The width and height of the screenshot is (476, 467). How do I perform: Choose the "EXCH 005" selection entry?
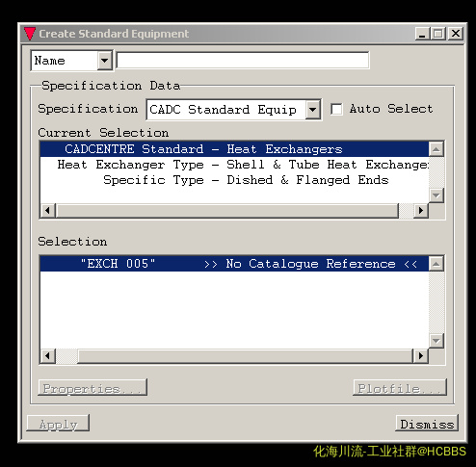(x=234, y=264)
